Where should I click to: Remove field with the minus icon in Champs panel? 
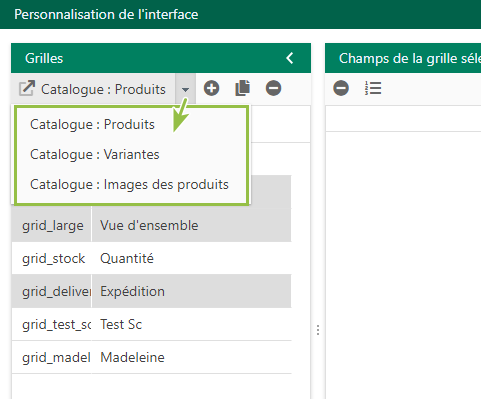pos(341,88)
